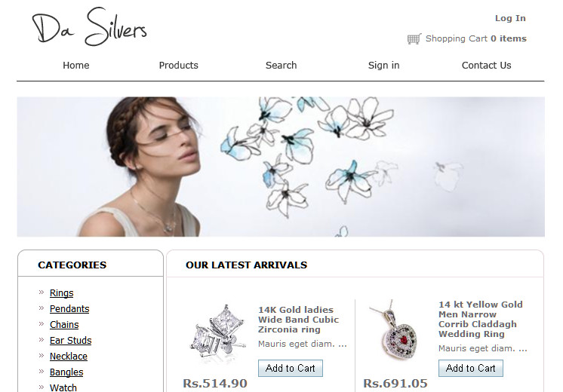Open the Contact Us page
The width and height of the screenshot is (563, 392).
[x=486, y=66]
